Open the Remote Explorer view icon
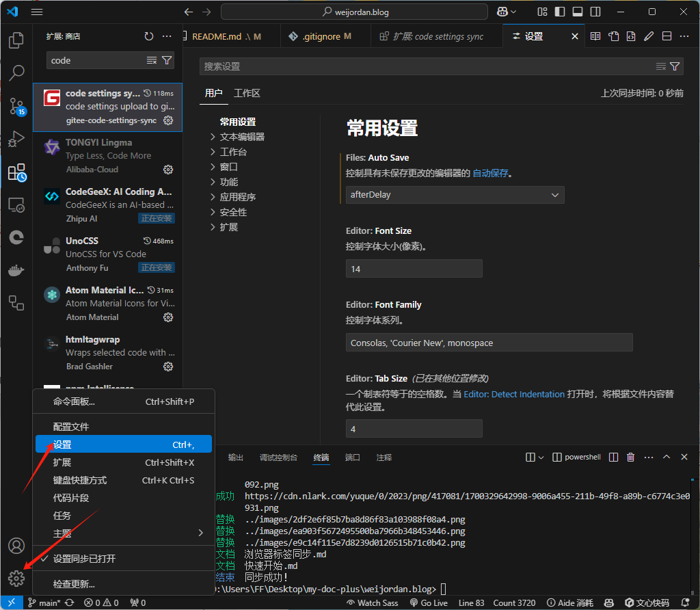700x610 pixels. (16, 205)
